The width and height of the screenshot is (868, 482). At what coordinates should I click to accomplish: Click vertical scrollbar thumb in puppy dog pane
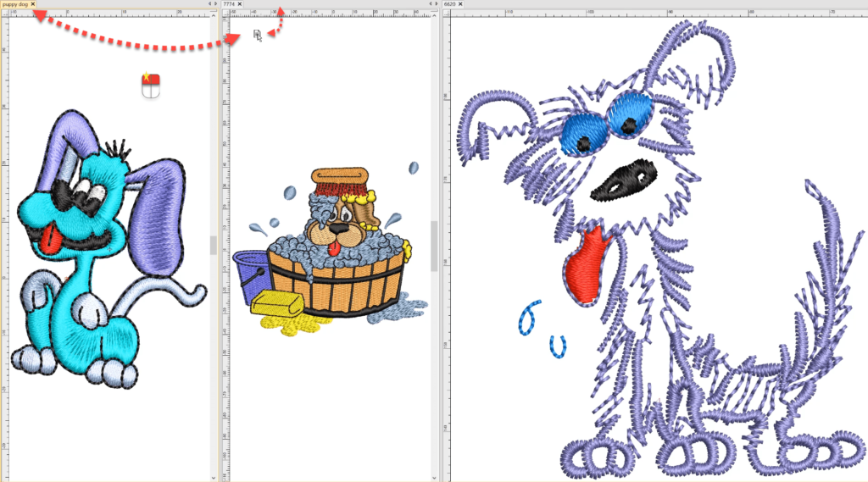click(214, 245)
